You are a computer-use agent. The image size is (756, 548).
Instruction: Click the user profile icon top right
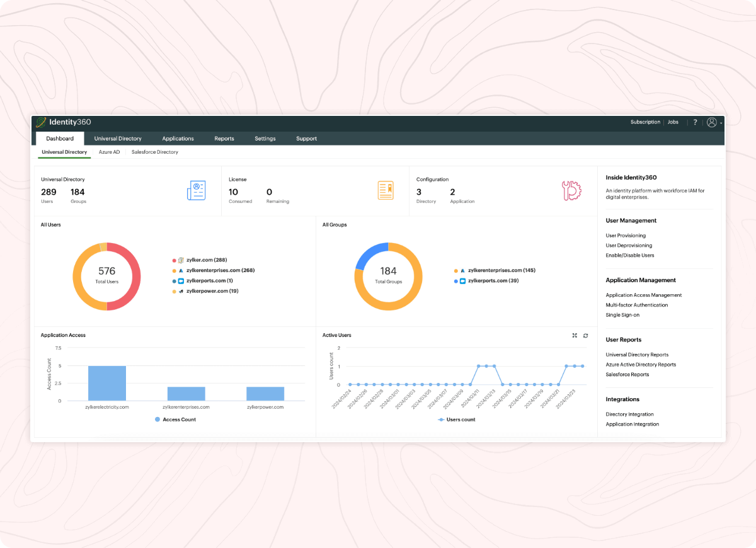click(712, 122)
